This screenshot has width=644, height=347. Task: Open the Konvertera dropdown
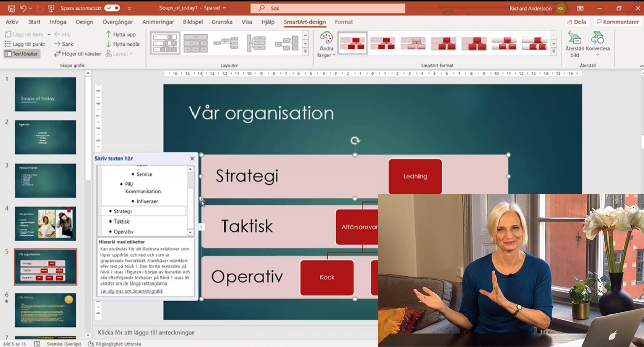click(x=598, y=45)
